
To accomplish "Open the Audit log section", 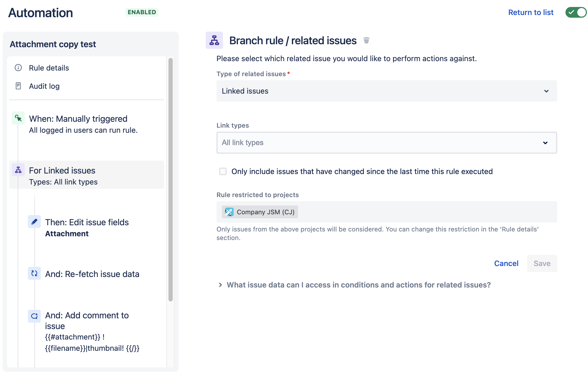I will pos(44,86).
